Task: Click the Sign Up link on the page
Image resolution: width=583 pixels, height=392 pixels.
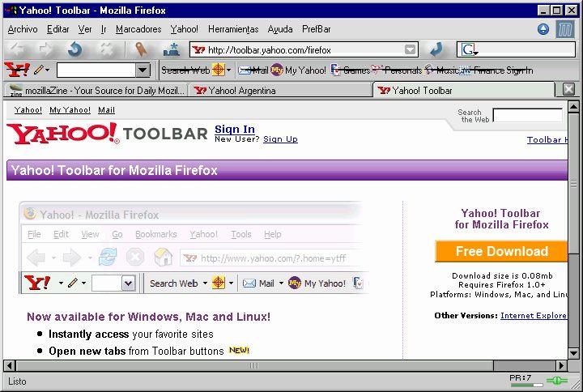Action: coord(280,139)
